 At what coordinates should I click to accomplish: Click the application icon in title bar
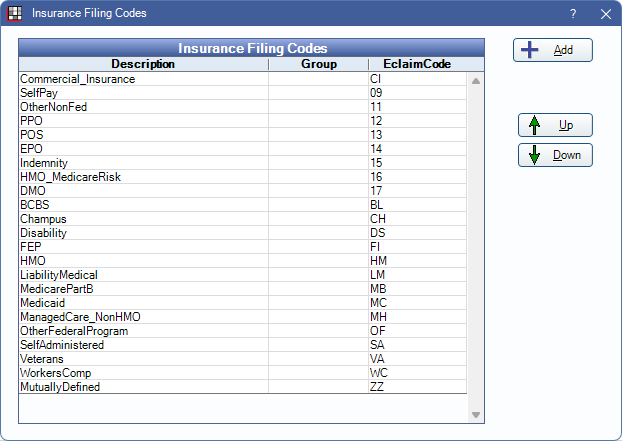14,14
